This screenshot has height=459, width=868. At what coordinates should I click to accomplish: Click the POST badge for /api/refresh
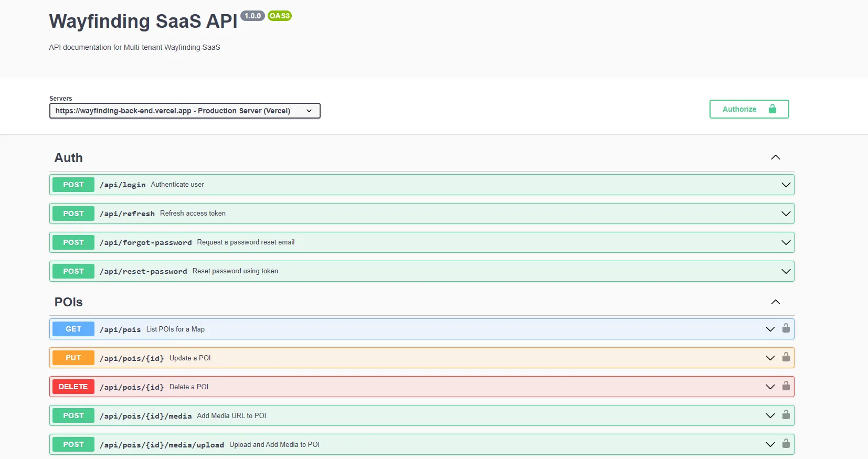coord(73,214)
